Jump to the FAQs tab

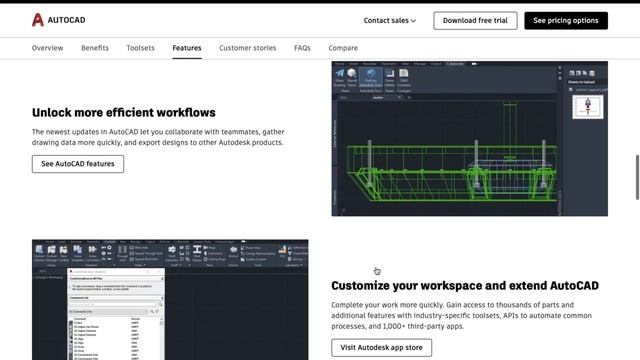click(x=302, y=48)
